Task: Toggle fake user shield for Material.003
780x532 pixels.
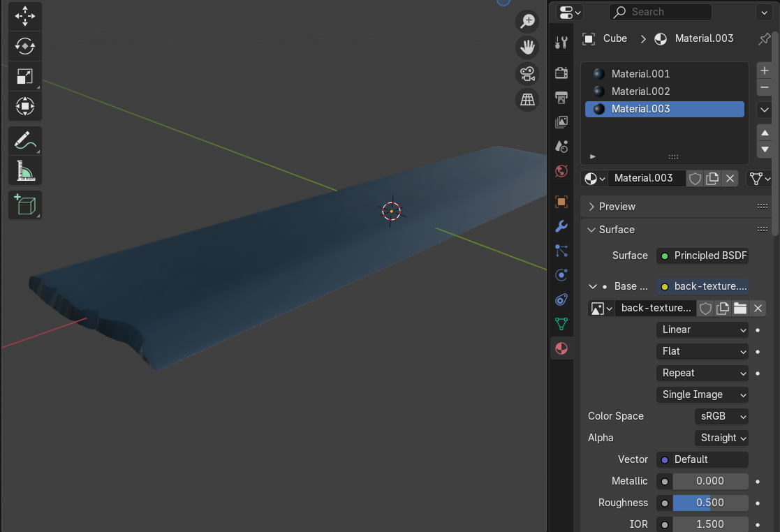Action: tap(695, 179)
